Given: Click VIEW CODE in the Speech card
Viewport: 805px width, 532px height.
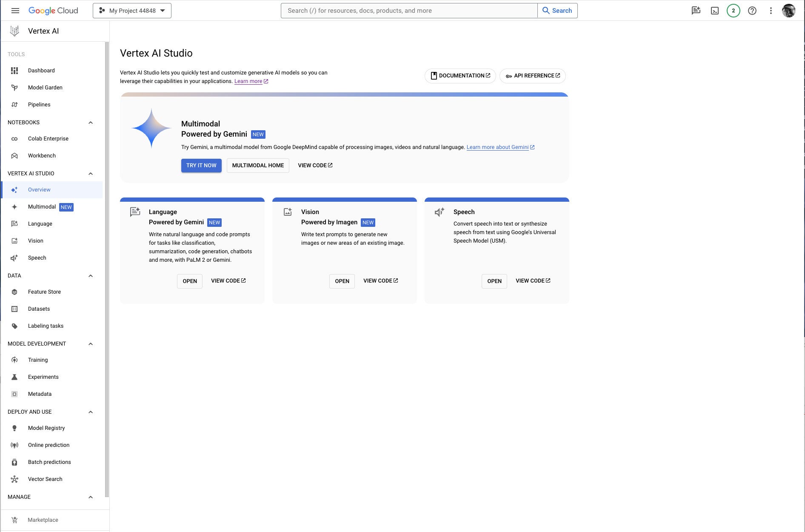Looking at the screenshot, I should click(x=533, y=281).
